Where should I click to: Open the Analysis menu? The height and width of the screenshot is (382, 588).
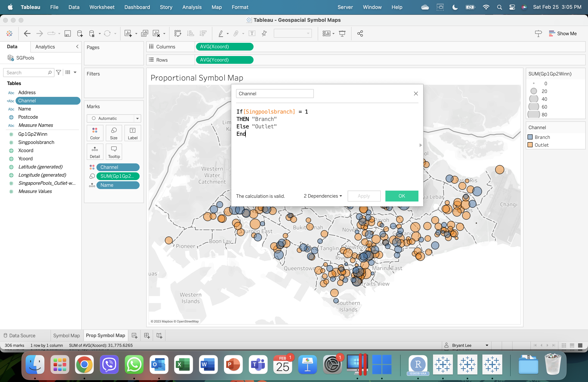(x=192, y=7)
